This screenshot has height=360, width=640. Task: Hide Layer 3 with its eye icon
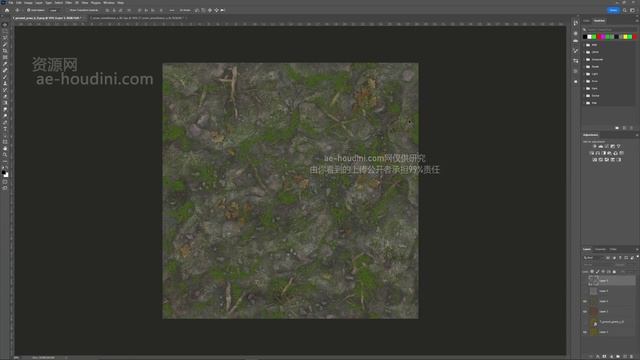coord(585,311)
